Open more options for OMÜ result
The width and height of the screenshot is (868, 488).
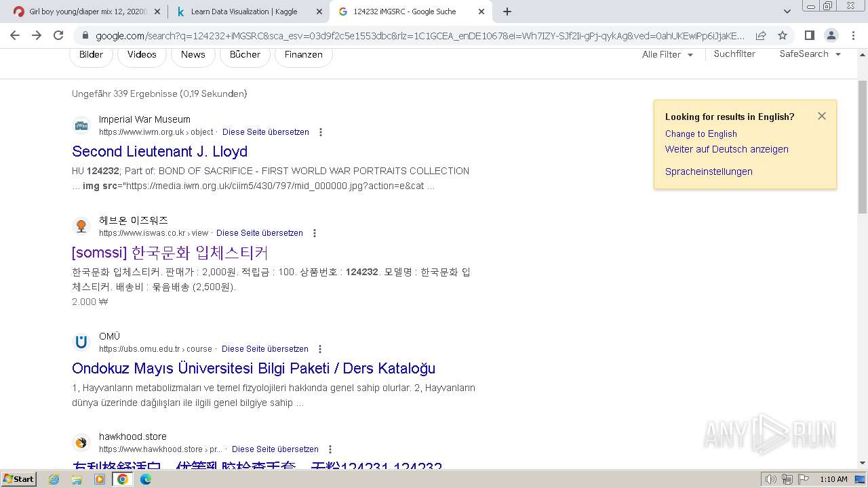[320, 349]
